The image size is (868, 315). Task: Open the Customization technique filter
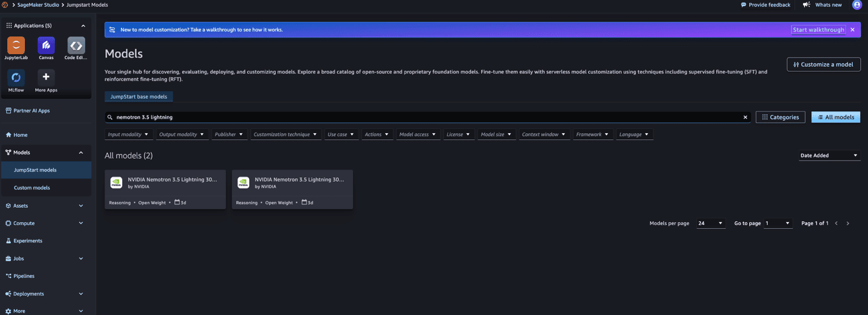285,134
